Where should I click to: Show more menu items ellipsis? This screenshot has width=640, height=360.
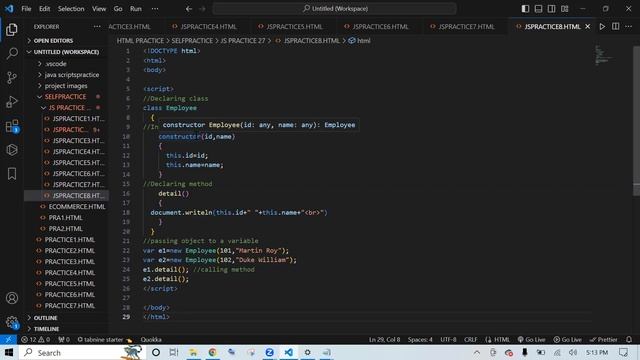tap(155, 9)
